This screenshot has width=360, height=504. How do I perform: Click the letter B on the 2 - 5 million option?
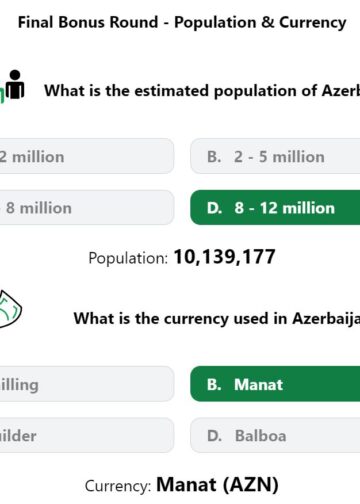coord(214,157)
